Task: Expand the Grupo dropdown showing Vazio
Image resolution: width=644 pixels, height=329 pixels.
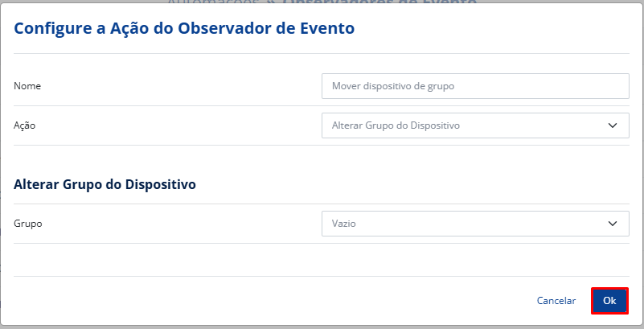Action: 474,224
